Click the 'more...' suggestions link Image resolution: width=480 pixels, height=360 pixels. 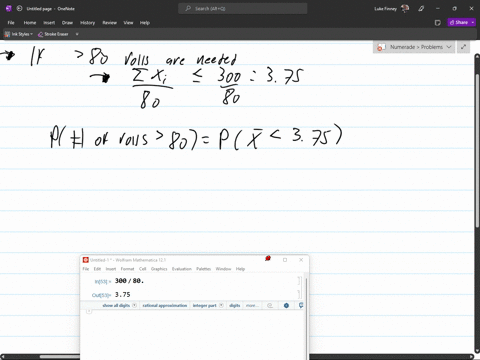pyautogui.click(x=252, y=305)
